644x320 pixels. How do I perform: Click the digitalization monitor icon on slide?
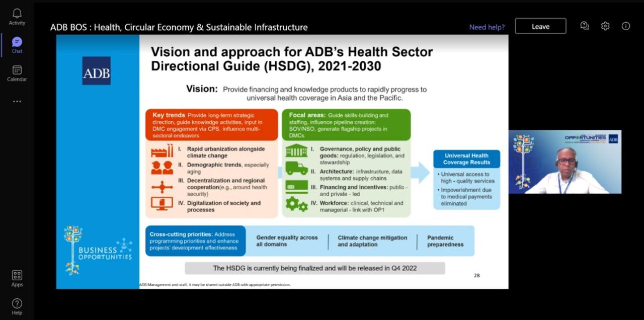(162, 204)
